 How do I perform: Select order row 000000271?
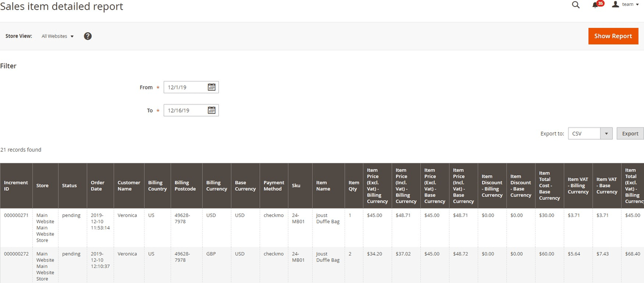(x=16, y=215)
